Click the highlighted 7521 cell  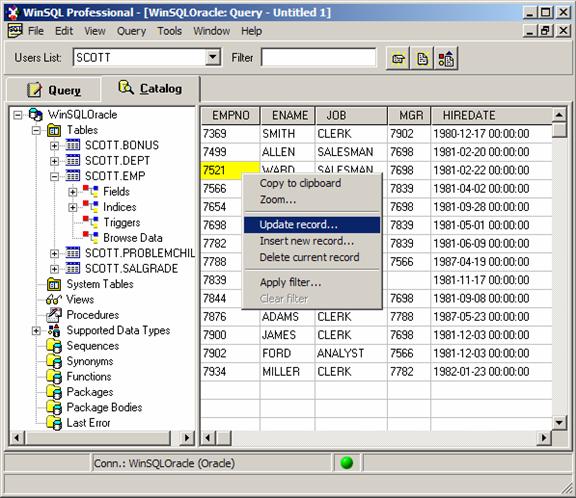point(230,170)
